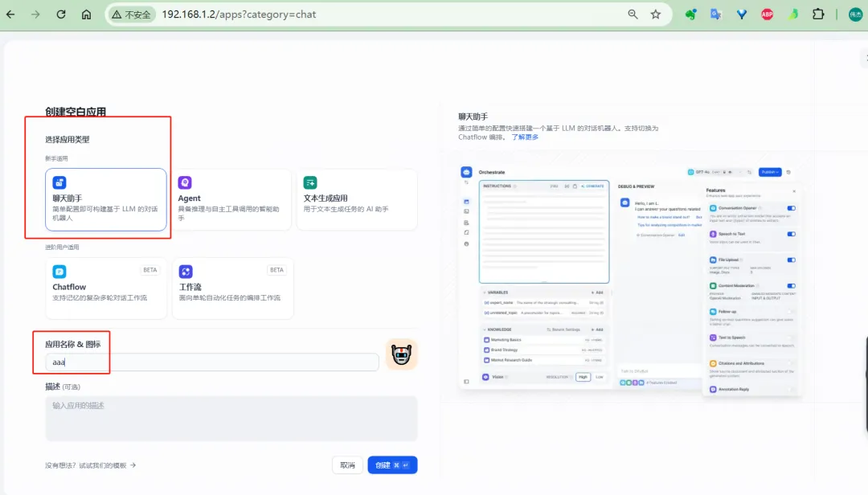Focus the 描述 description text area
The width and height of the screenshot is (868, 495).
231,418
